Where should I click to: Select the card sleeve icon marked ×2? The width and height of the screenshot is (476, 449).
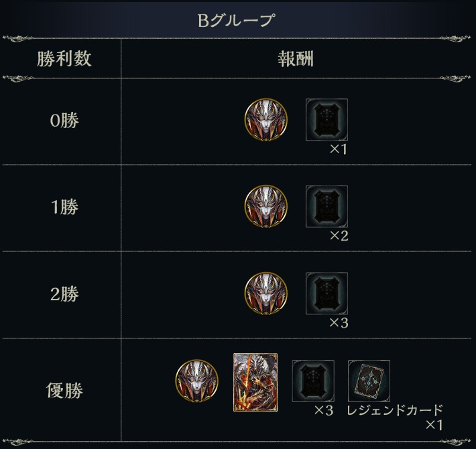pyautogui.click(x=326, y=206)
